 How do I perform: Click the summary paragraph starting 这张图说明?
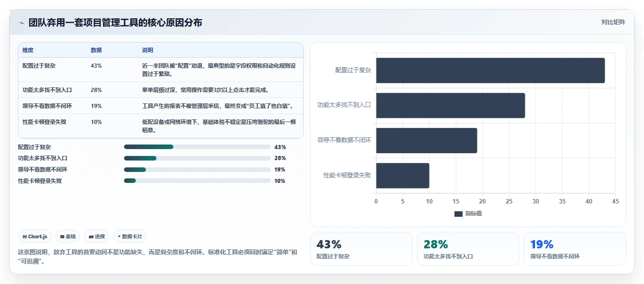tap(158, 257)
